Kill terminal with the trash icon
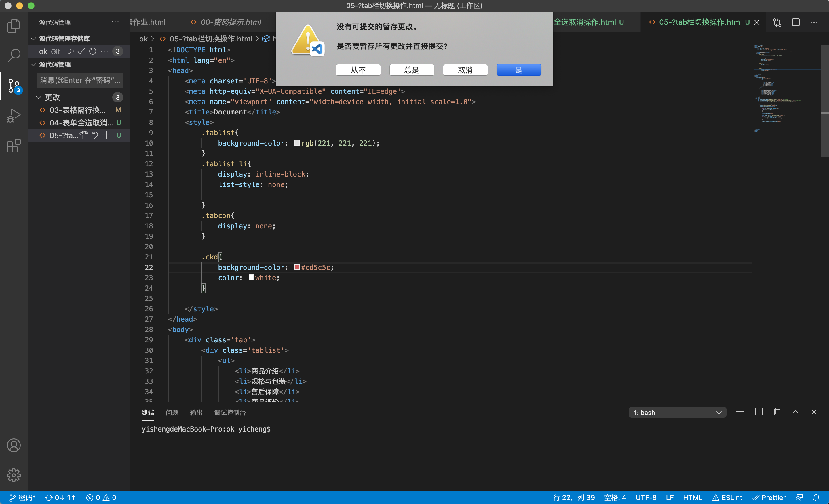 pyautogui.click(x=777, y=412)
